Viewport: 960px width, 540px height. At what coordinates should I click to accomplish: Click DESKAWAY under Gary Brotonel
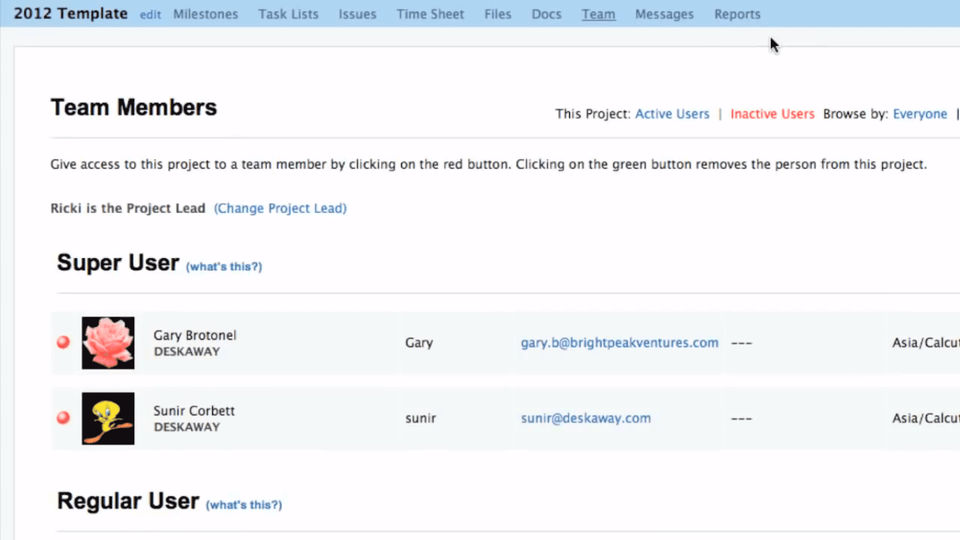[187, 351]
